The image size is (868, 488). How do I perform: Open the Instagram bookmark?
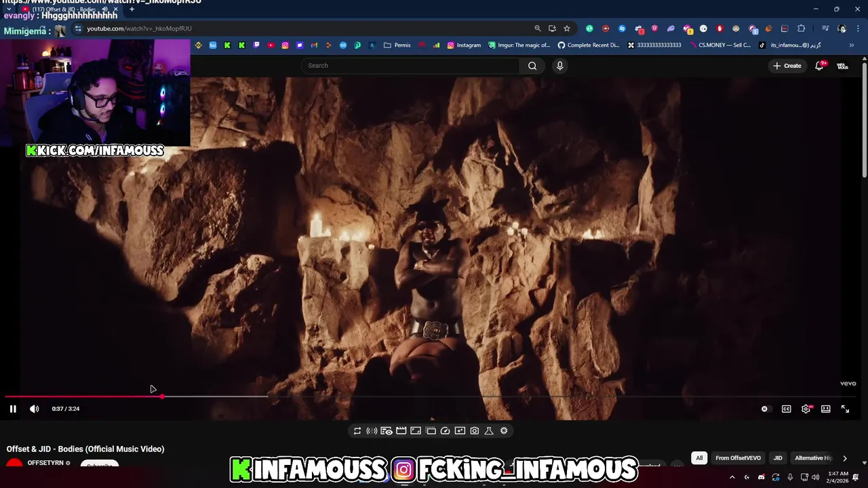(x=464, y=45)
